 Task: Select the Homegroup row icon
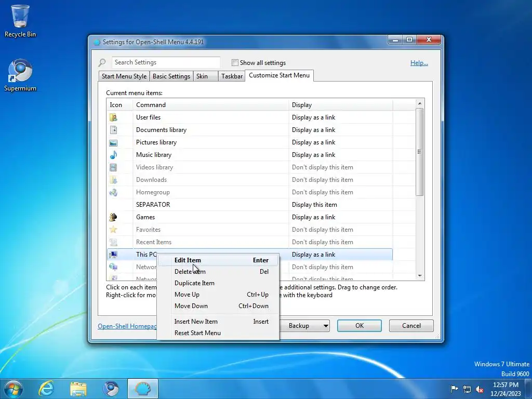pos(113,192)
